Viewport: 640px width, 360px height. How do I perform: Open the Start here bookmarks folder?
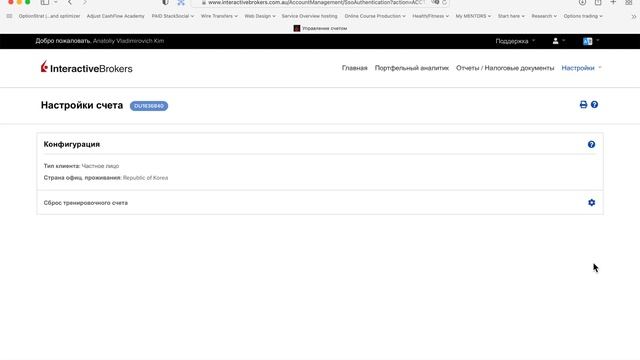coord(511,16)
